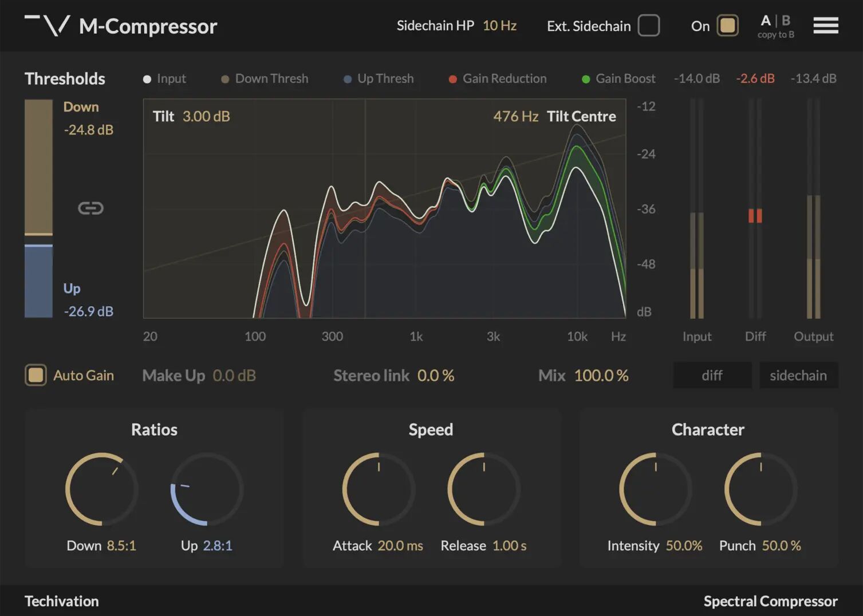Enable Auto Gain

(x=36, y=375)
